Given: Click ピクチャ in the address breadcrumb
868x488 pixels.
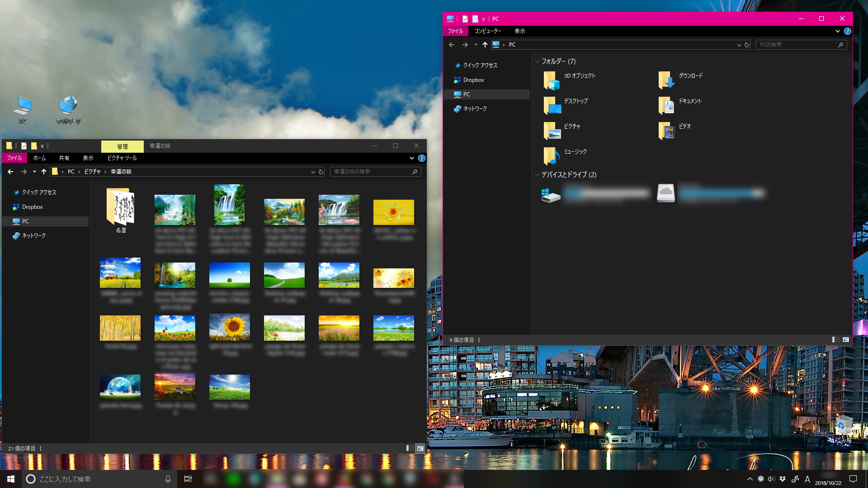Looking at the screenshot, I should point(92,172).
